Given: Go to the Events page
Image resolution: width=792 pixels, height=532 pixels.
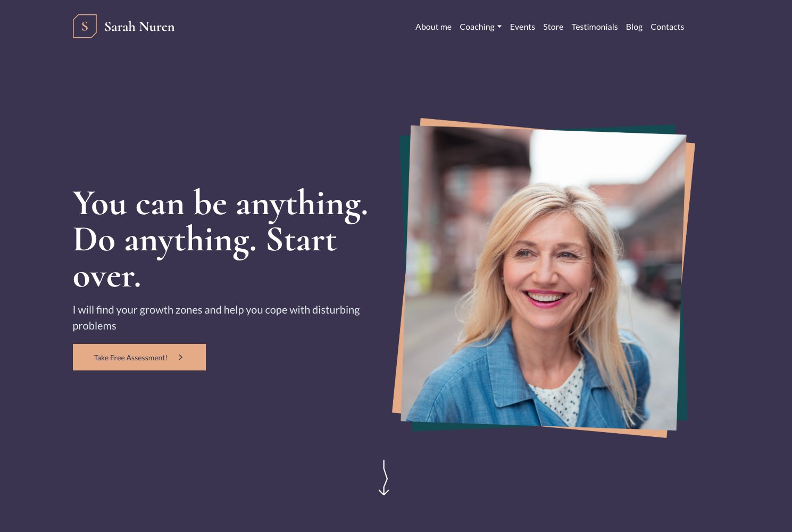Looking at the screenshot, I should (522, 27).
